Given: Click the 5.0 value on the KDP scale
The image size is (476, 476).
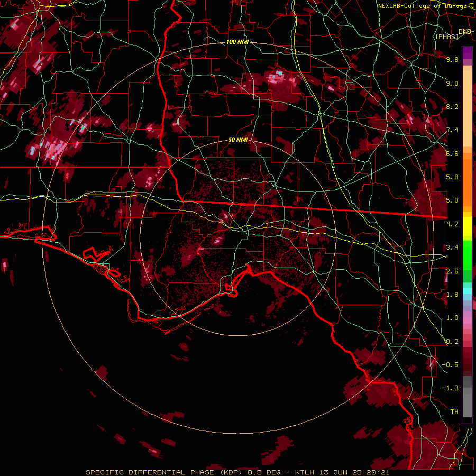Looking at the screenshot, I should coord(452,200).
